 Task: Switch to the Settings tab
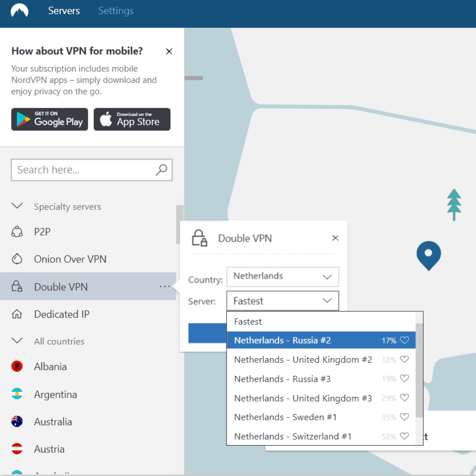[x=115, y=11]
